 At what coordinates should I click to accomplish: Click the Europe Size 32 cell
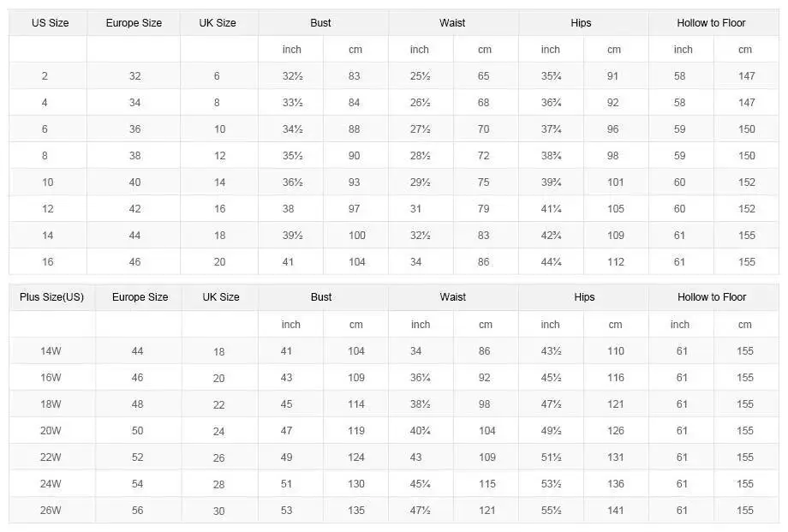[135, 76]
